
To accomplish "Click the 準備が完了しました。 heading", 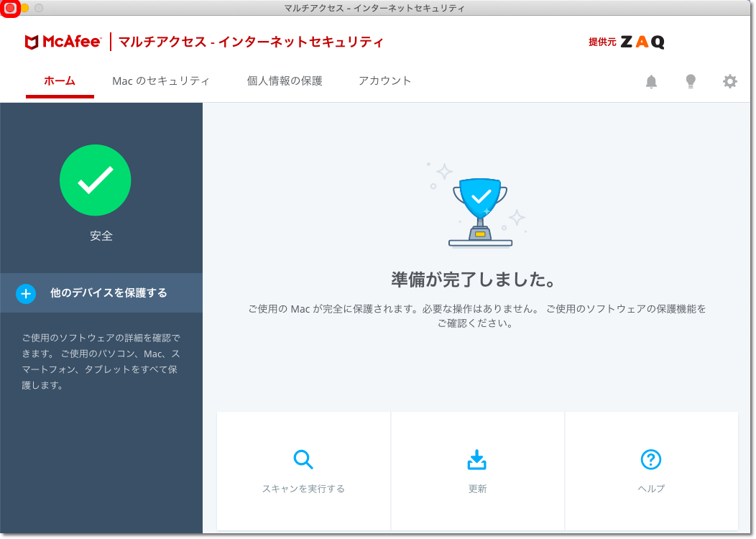I will pyautogui.click(x=474, y=280).
